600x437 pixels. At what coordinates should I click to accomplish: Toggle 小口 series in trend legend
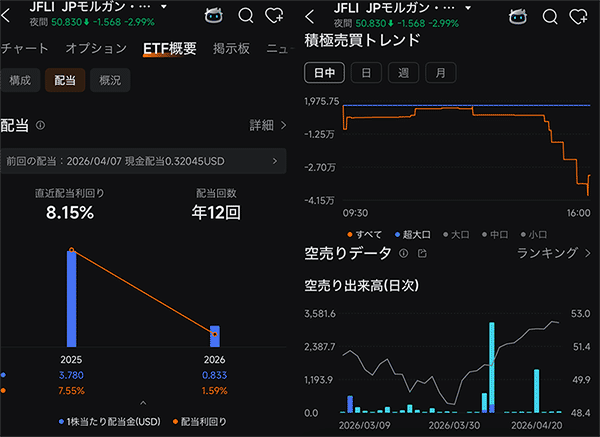[x=534, y=234]
